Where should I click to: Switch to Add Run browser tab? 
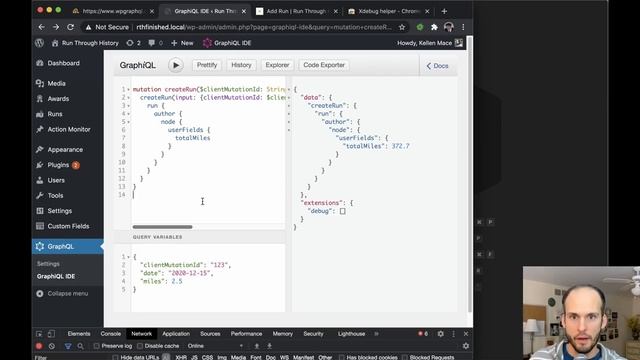[296, 11]
